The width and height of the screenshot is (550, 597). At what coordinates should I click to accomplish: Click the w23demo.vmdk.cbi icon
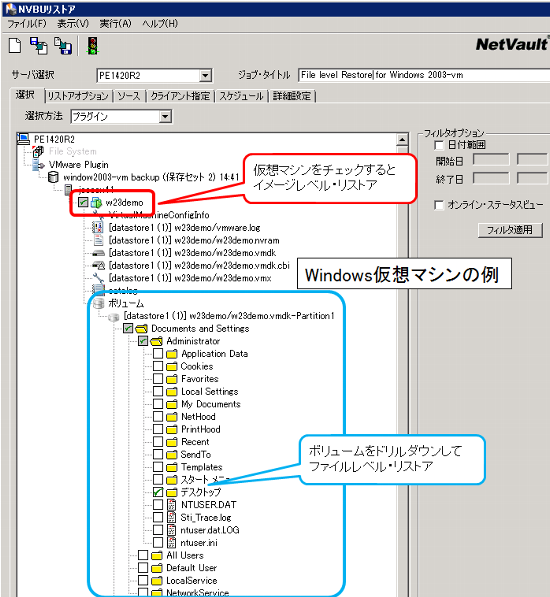point(99,265)
